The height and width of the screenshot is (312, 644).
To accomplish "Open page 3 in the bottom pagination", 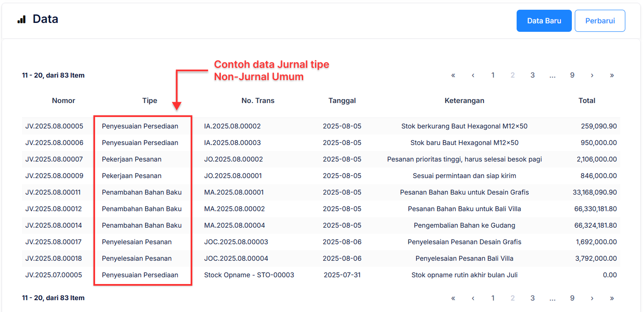I will [532, 298].
